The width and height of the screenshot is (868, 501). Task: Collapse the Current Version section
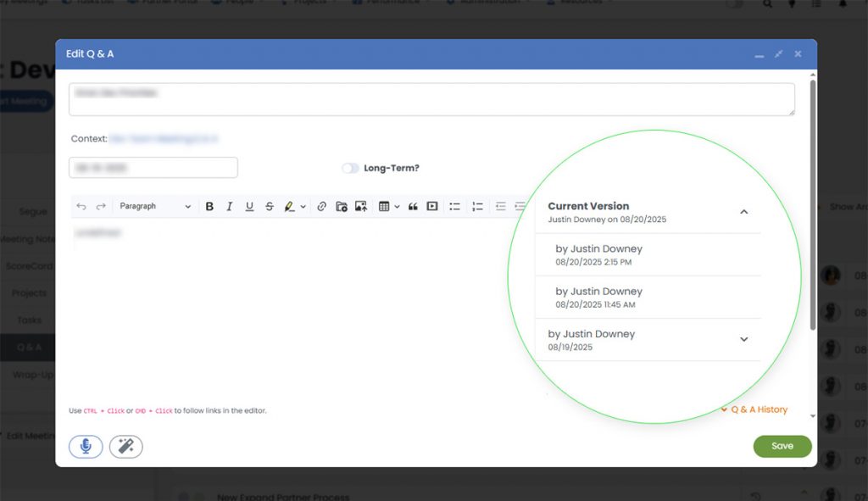743,212
